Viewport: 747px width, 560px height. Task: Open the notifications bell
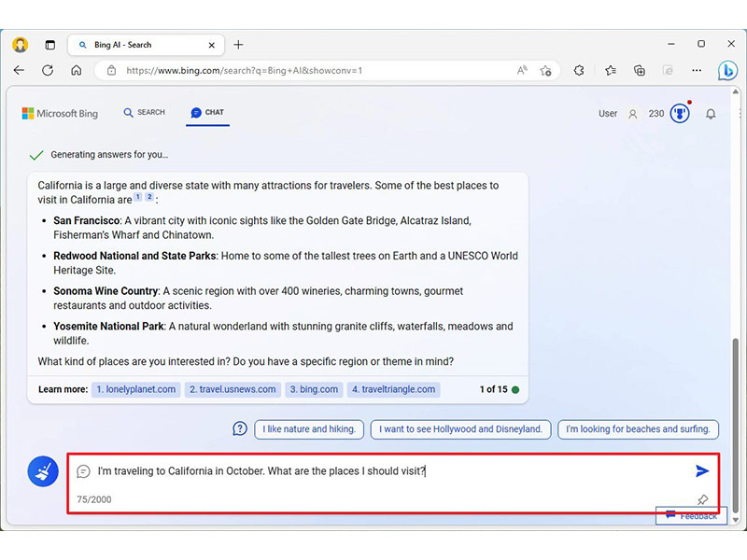[x=711, y=114]
